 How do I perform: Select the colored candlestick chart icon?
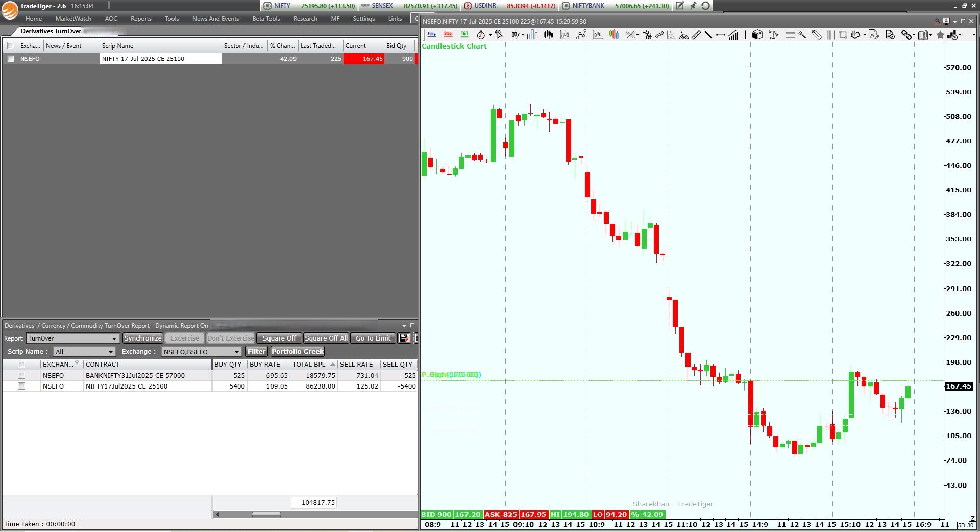coord(614,35)
